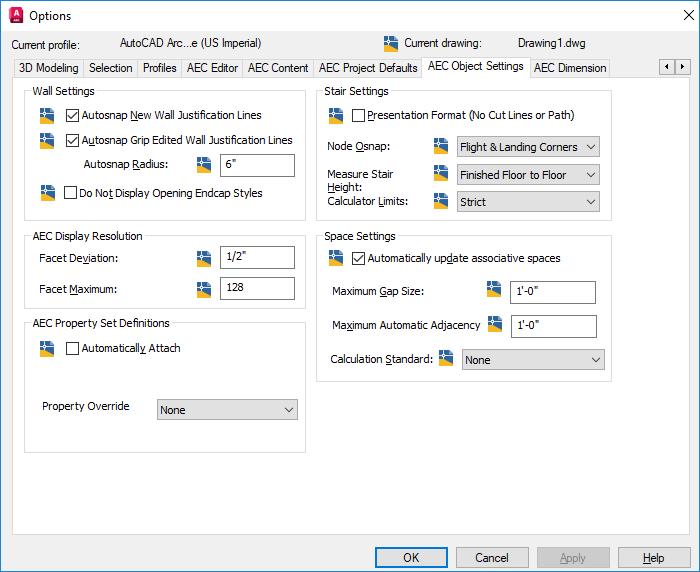Open the Node Osnap dropdown
Image resolution: width=700 pixels, height=572 pixels.
pos(527,147)
